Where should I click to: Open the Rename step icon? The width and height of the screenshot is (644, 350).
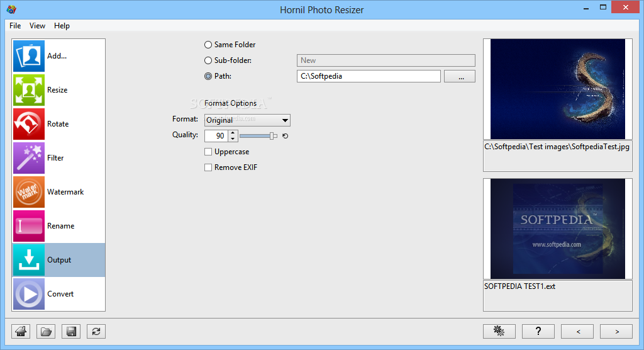coord(29,226)
